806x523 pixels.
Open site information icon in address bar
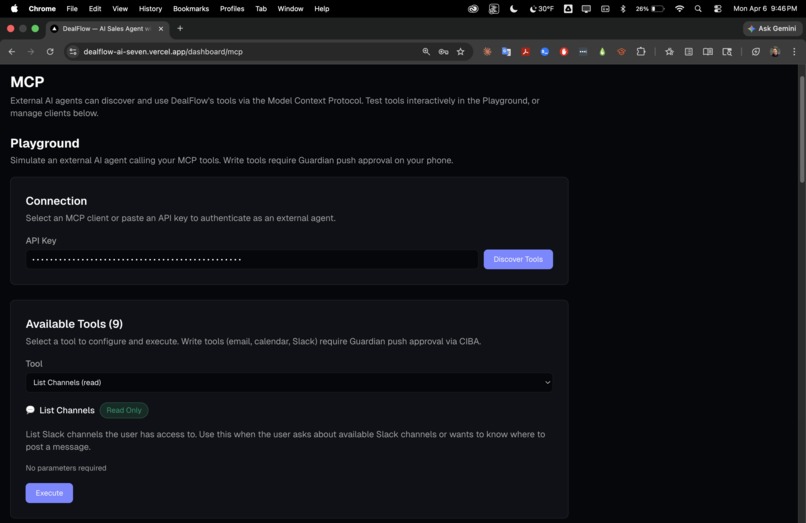click(x=73, y=51)
